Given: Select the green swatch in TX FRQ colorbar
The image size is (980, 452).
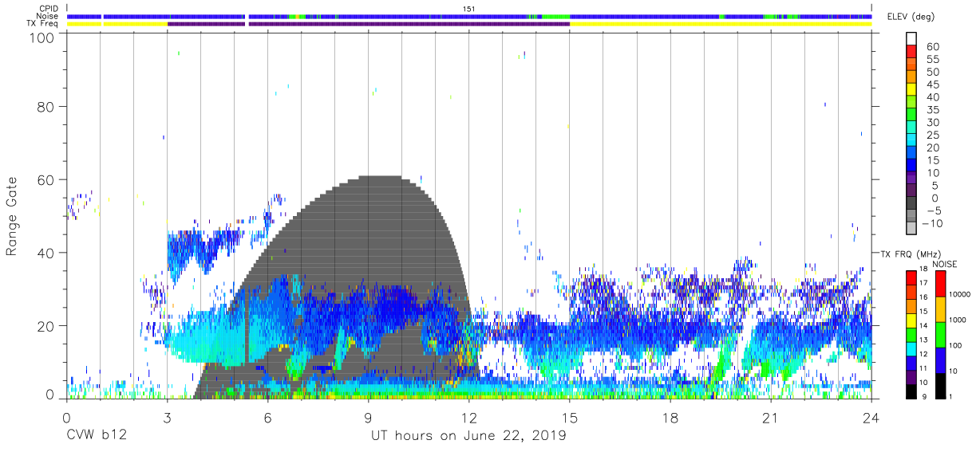Looking at the screenshot, I should (911, 334).
